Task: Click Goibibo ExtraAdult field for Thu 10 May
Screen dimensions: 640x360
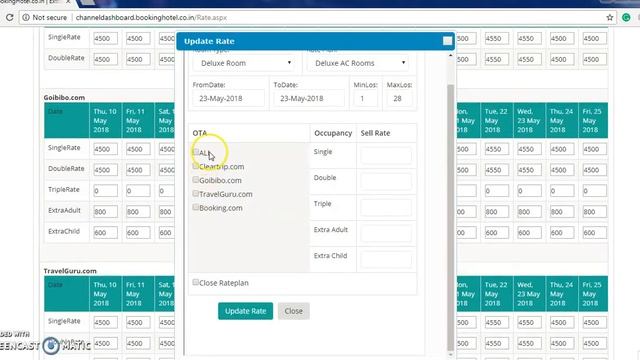Action: tap(105, 211)
